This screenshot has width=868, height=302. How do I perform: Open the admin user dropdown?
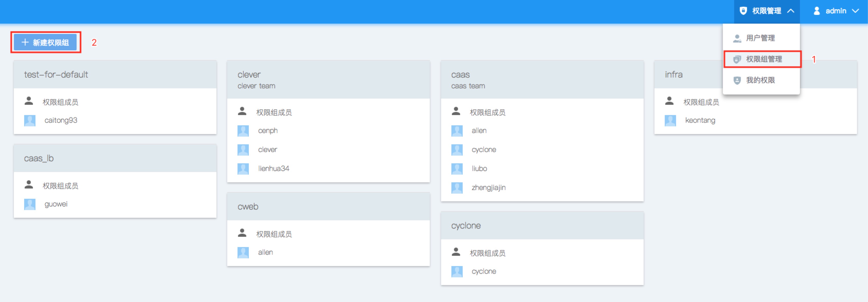pyautogui.click(x=837, y=11)
